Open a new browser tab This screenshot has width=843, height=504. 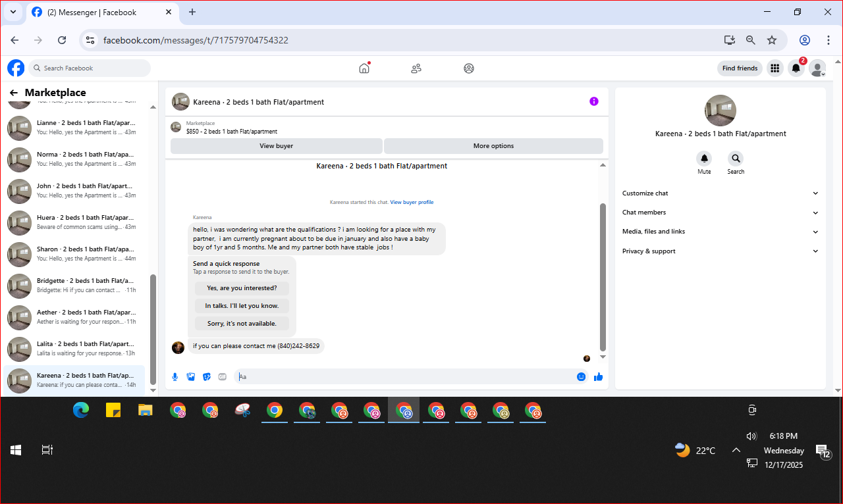(192, 12)
